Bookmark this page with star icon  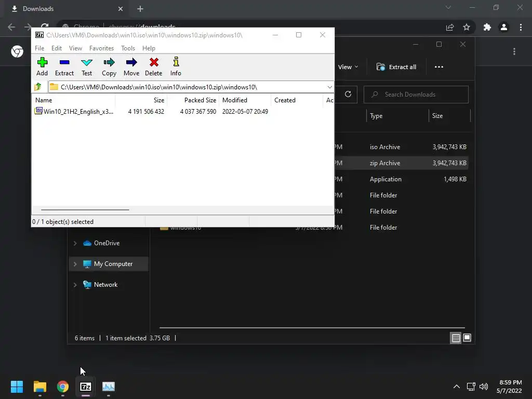[x=467, y=27]
